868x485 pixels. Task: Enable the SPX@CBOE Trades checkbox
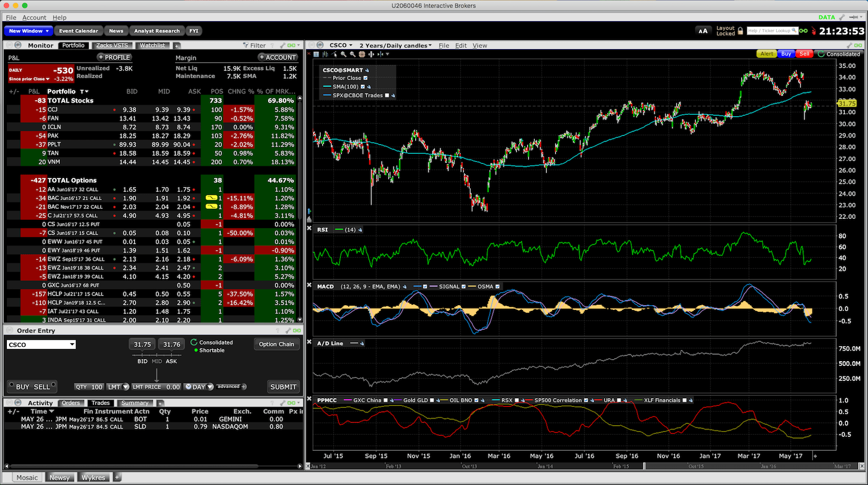pyautogui.click(x=387, y=95)
